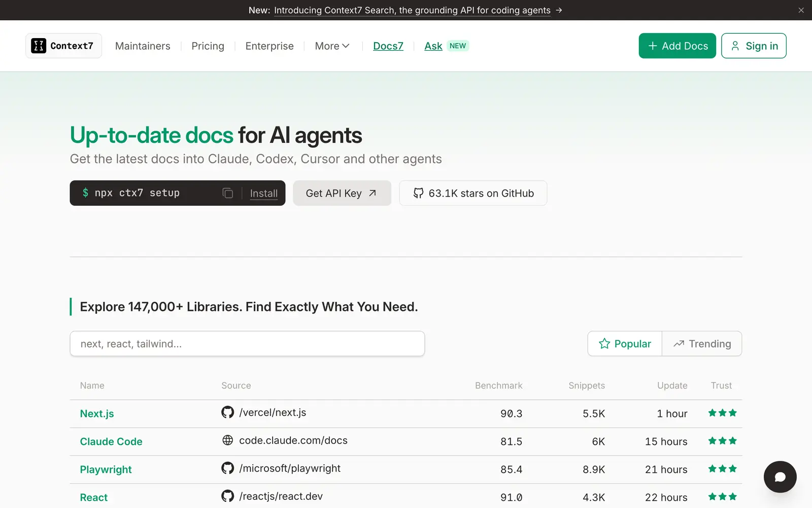Expand the More menu
Image resolution: width=812 pixels, height=508 pixels.
tap(332, 46)
